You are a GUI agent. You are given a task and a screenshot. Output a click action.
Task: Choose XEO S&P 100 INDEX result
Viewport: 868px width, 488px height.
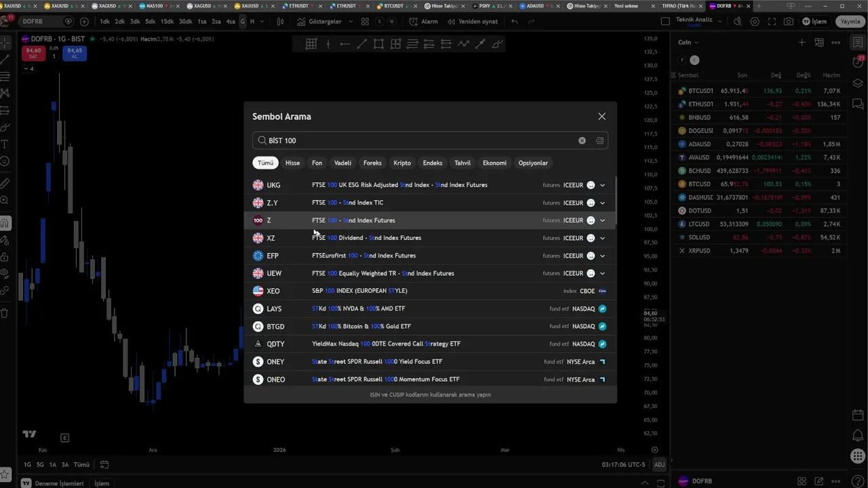(x=430, y=291)
